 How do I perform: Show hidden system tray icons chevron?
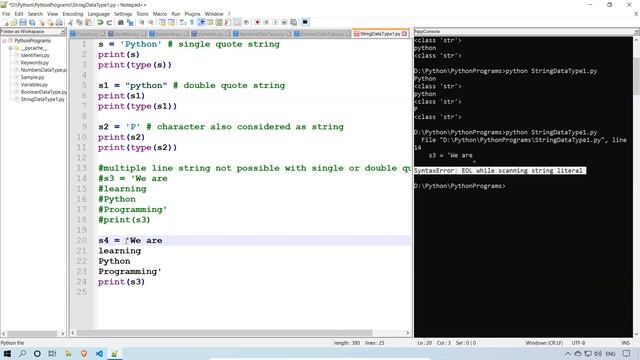568,354
